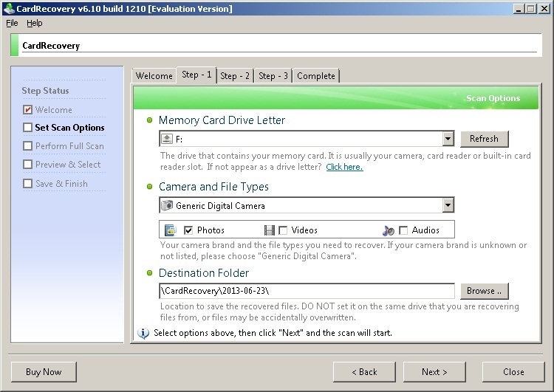Expand the drive letter dropdown arrow
Viewport: 554px width, 392px height.
[448, 139]
